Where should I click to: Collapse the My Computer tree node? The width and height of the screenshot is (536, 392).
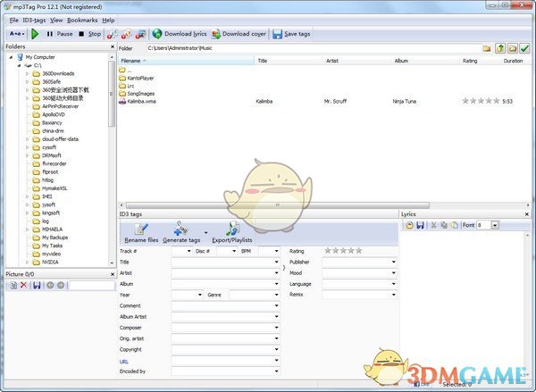tap(12, 57)
